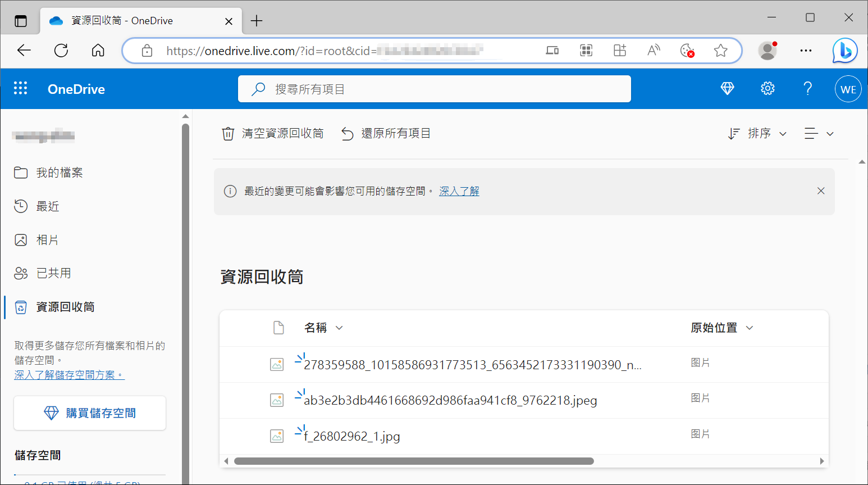This screenshot has width=868, height=485.
Task: Click the cookie blocked icon
Action: coord(687,51)
